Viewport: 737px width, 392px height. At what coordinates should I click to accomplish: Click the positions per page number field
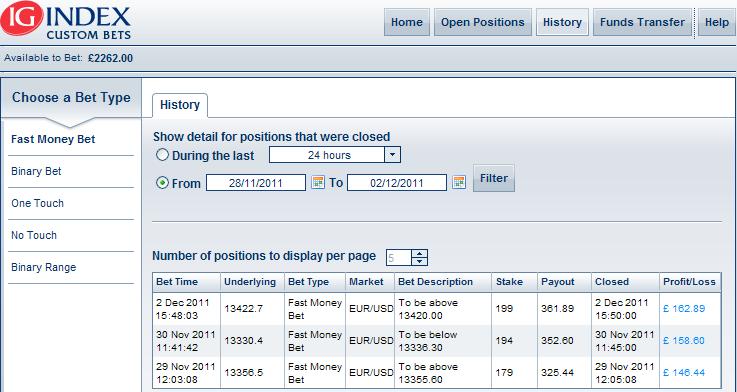399,258
